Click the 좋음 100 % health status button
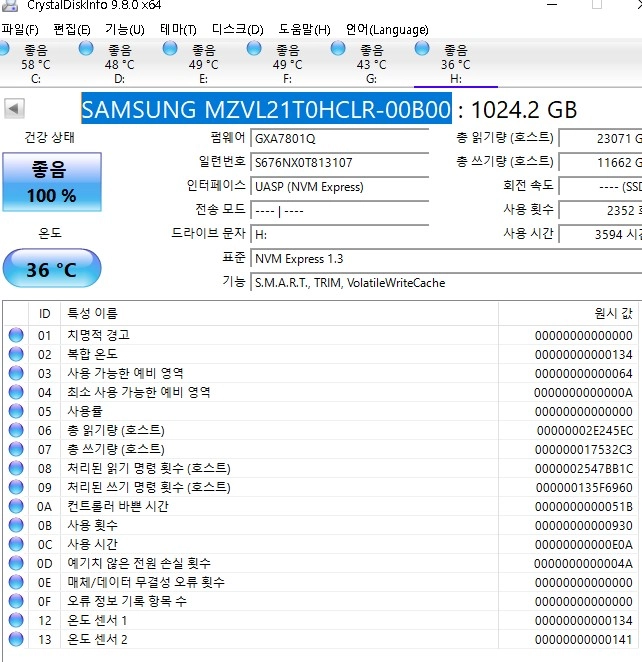Screen dimensions: 642x662 point(52,182)
